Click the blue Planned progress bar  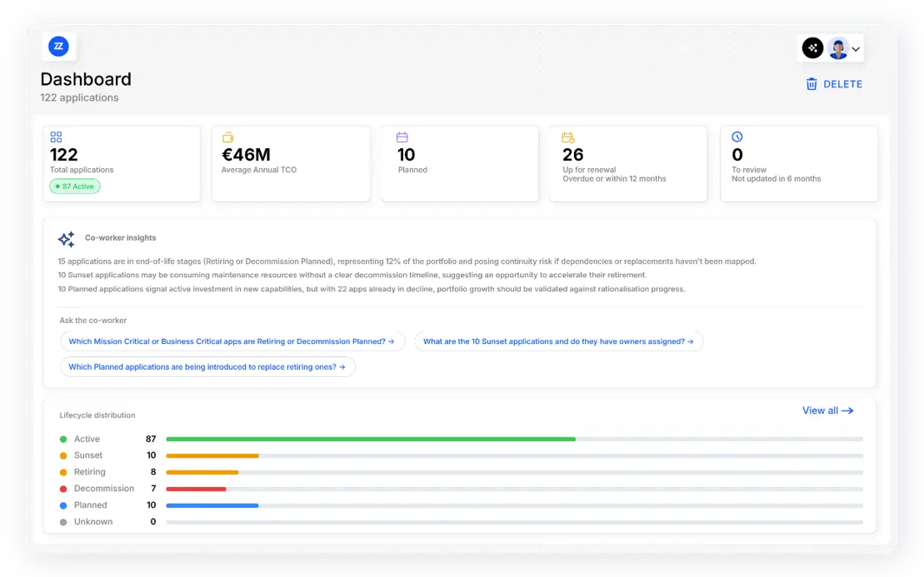pyautogui.click(x=212, y=505)
